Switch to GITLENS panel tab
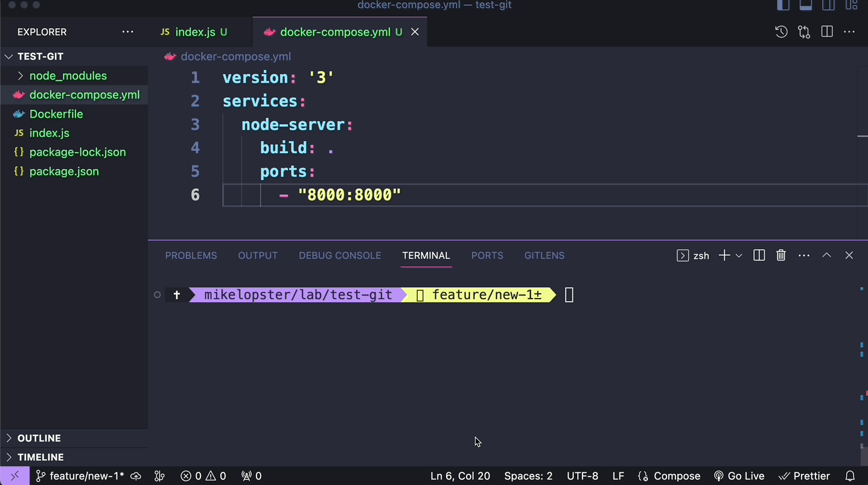Viewport: 868px width, 485px height. click(x=544, y=256)
